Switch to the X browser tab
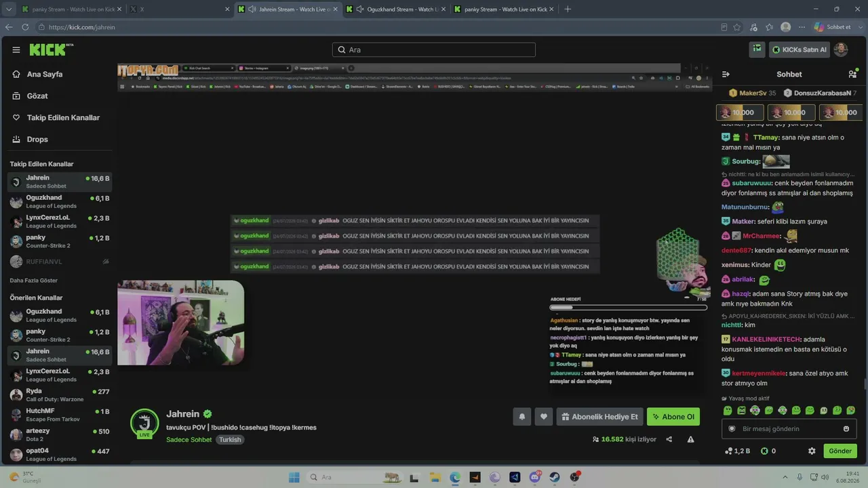This screenshot has height=488, width=868. [x=179, y=9]
